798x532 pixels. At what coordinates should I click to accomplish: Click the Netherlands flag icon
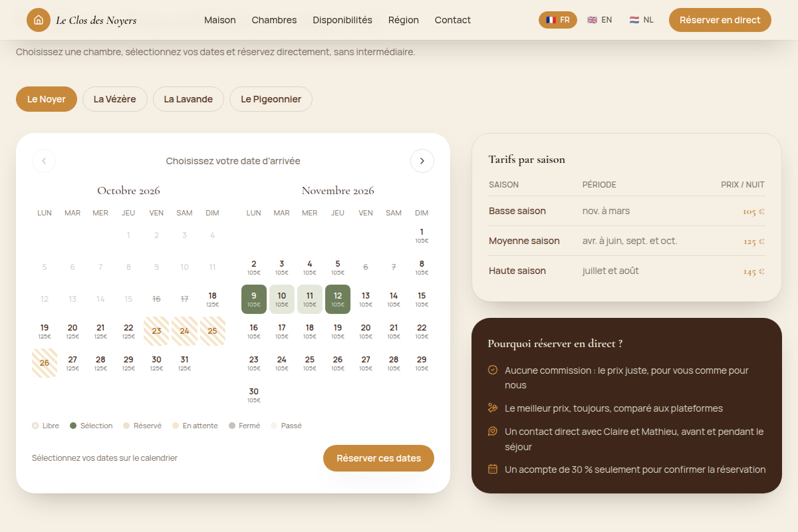click(x=634, y=20)
